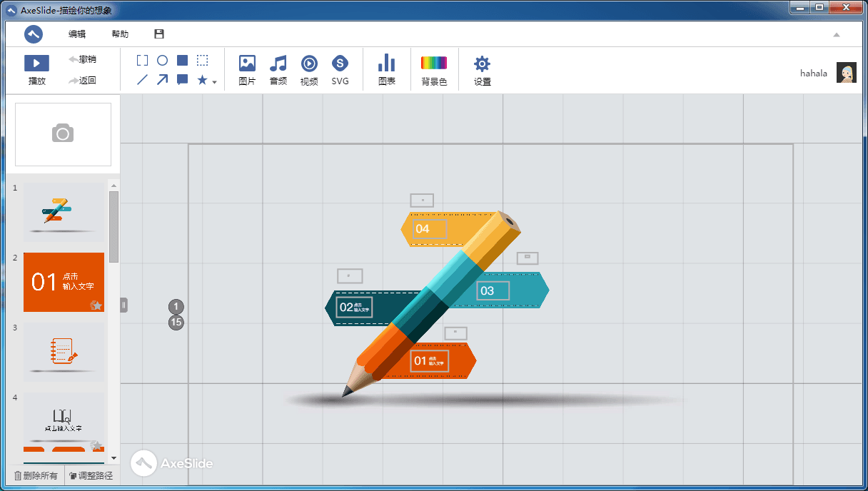Click the 删除所有 button
Viewport: 868px width, 491px height.
(x=36, y=475)
